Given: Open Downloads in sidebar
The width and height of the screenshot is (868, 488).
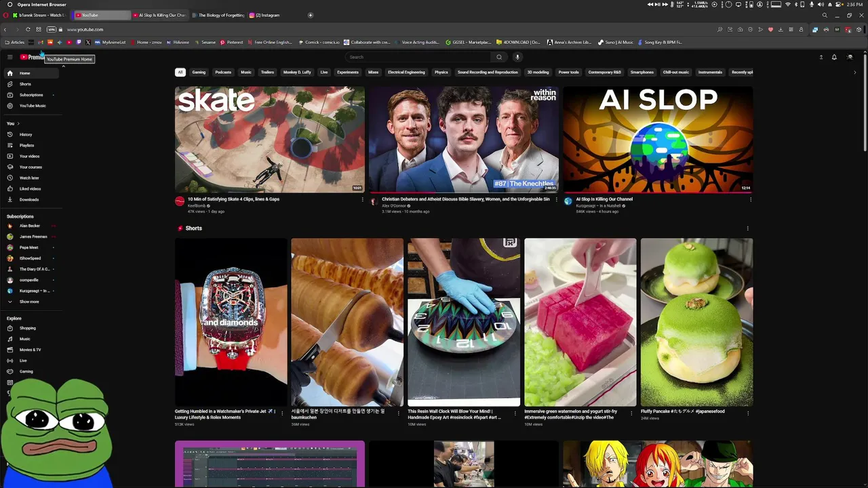Looking at the screenshot, I should [x=31, y=199].
